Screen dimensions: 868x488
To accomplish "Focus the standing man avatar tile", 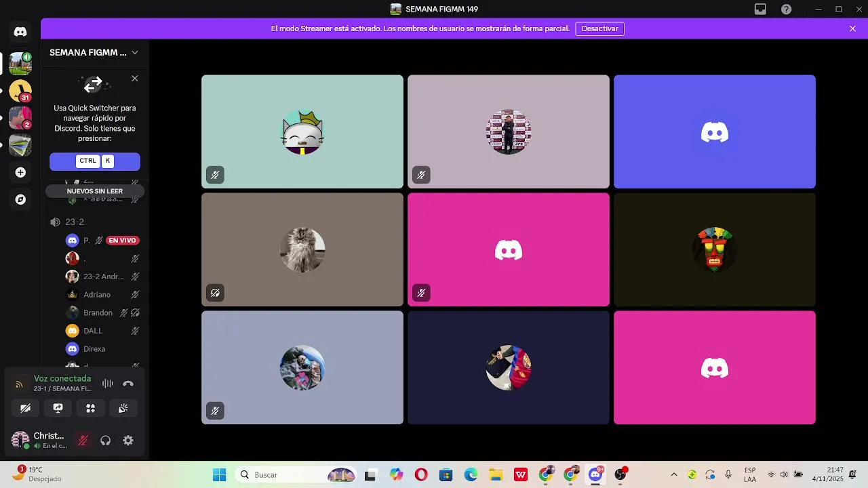I will pos(509,131).
